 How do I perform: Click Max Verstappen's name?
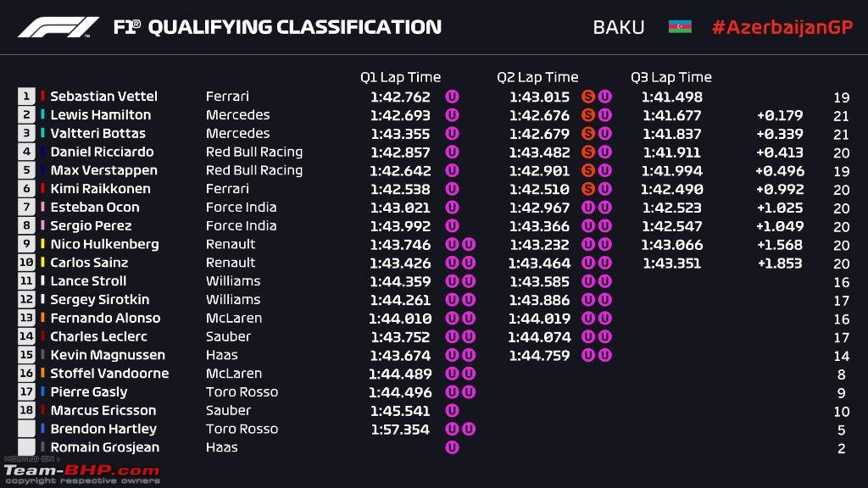pos(103,170)
